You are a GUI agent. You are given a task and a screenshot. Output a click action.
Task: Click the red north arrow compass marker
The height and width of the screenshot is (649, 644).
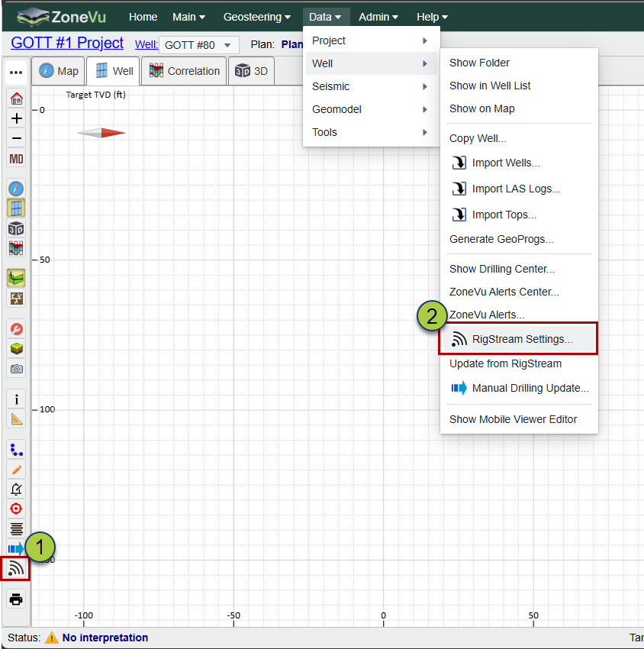[101, 133]
